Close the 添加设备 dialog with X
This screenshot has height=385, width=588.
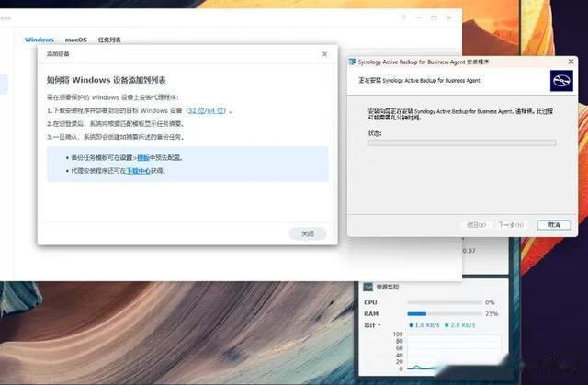click(324, 54)
